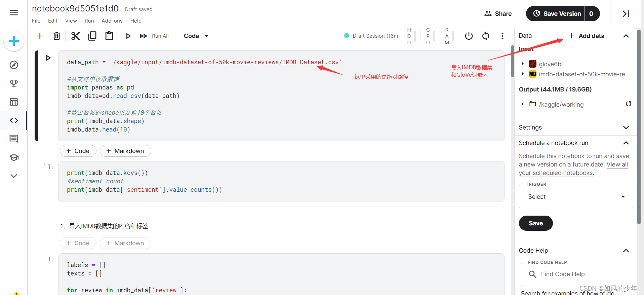Open the Learn graduation cap icon
Image resolution: width=644 pixels, height=295 pixels.
pos(14,157)
